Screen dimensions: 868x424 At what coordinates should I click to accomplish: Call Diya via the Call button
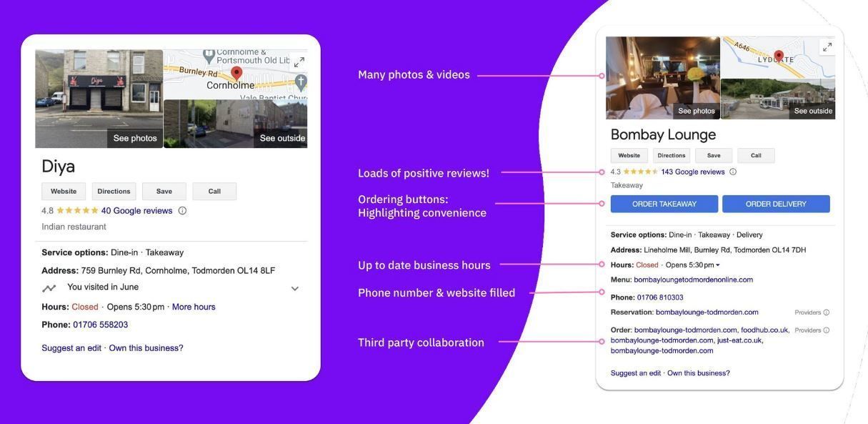[214, 191]
